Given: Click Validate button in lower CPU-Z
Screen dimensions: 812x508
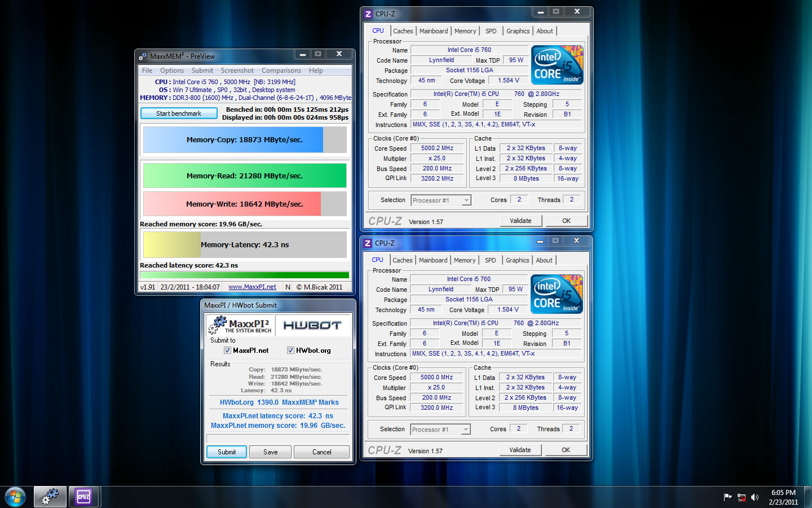Looking at the screenshot, I should click(x=520, y=450).
